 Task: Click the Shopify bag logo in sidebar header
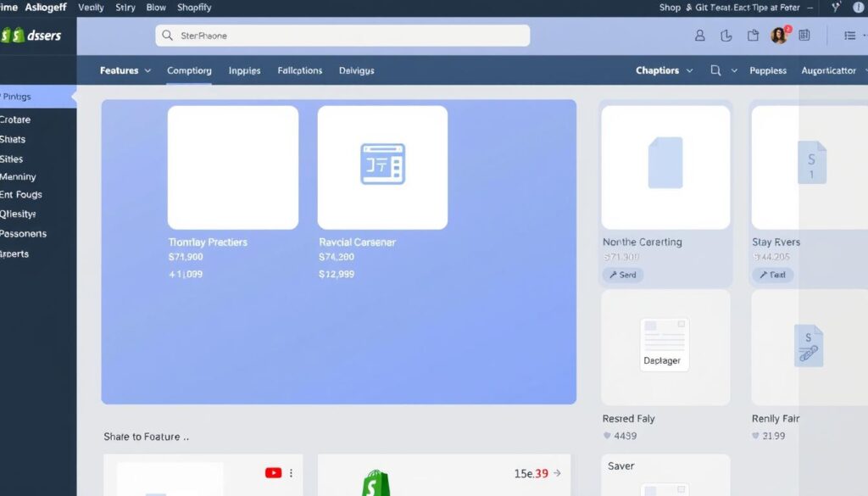click(12, 36)
